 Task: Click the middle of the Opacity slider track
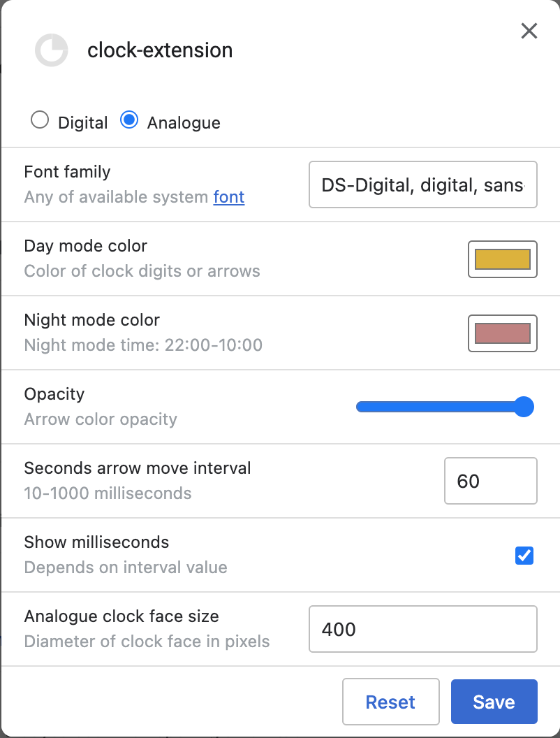[x=445, y=407]
